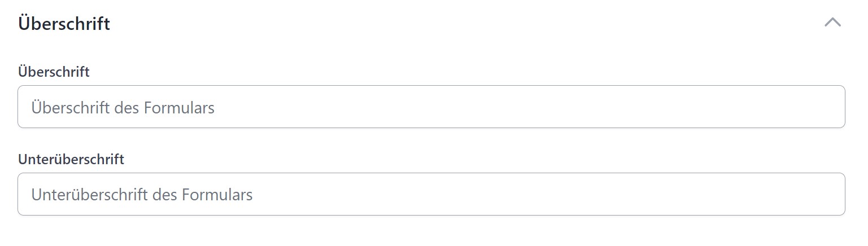The height and width of the screenshot is (246, 868).
Task: Place cursor in 'Unterüberschrift des Formulars' field
Action: pos(431,194)
